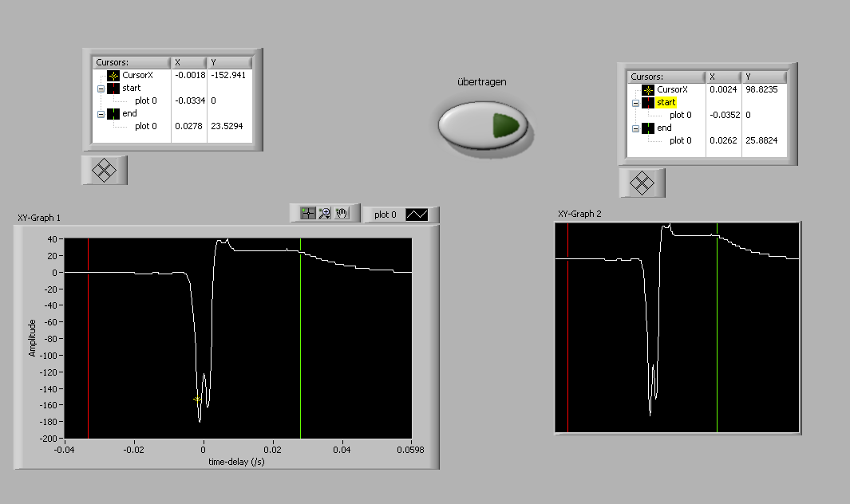Click X value -0.0352 in right legend
The width and height of the screenshot is (850, 504).
[725, 115]
